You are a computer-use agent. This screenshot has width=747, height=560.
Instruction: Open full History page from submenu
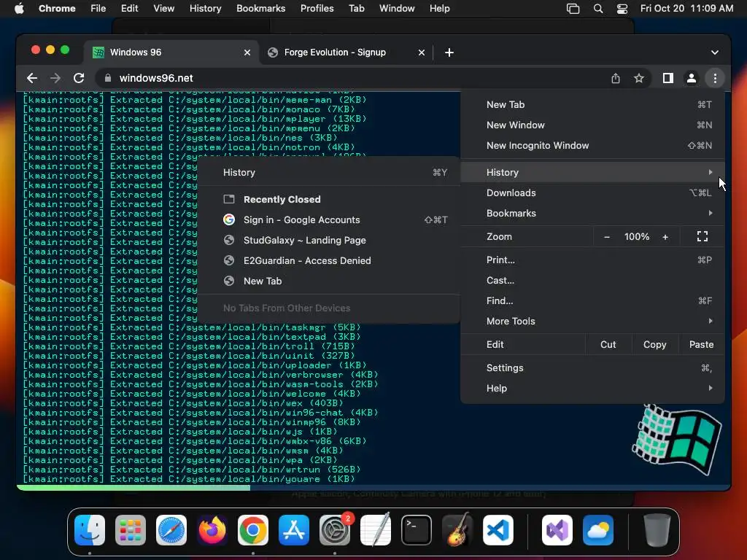(x=329, y=172)
